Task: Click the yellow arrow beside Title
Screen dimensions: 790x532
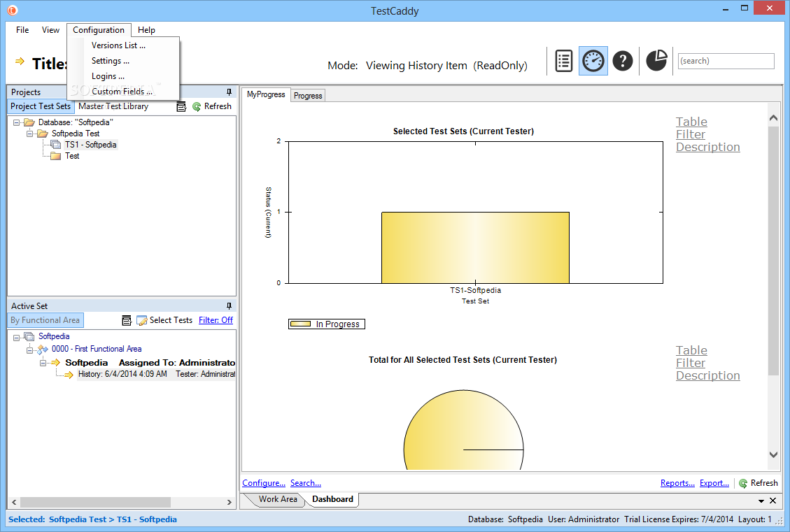Action: 20,62
